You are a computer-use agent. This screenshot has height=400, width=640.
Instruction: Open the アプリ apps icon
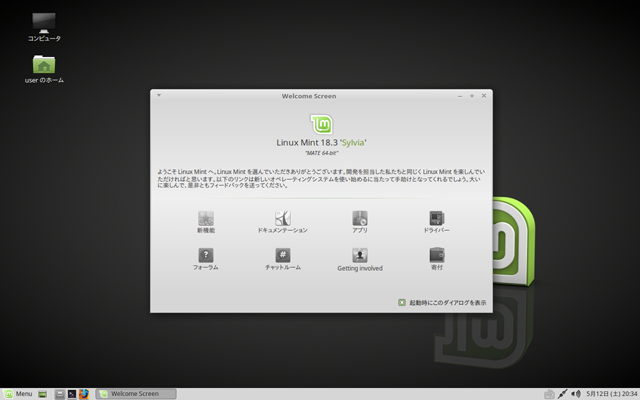[x=360, y=219]
